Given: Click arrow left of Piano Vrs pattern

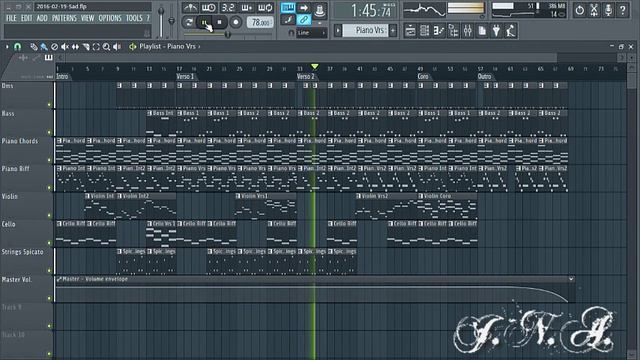Looking at the screenshot, I should pyautogui.click(x=338, y=30).
